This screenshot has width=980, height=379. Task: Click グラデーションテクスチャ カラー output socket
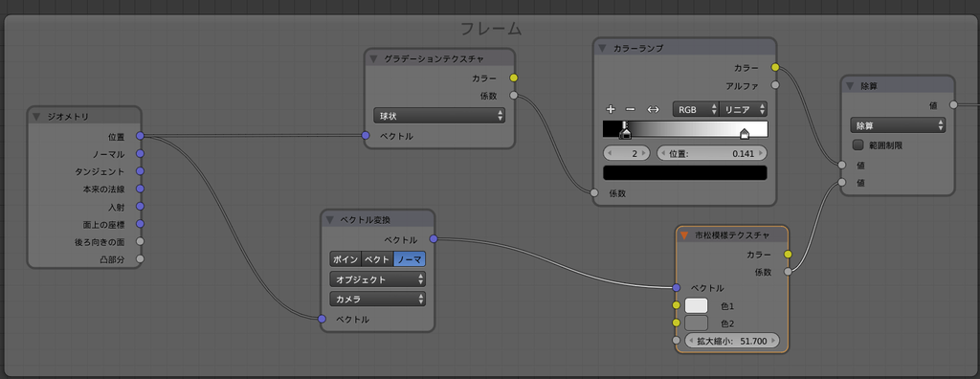[x=514, y=78]
